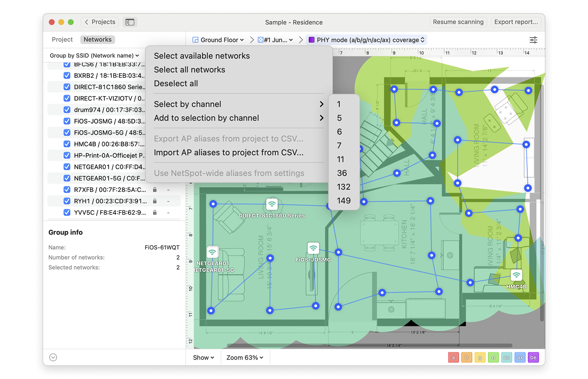This screenshot has width=588, height=379.
Task: Click the lock icon on RYH1 row
Action: 155,201
